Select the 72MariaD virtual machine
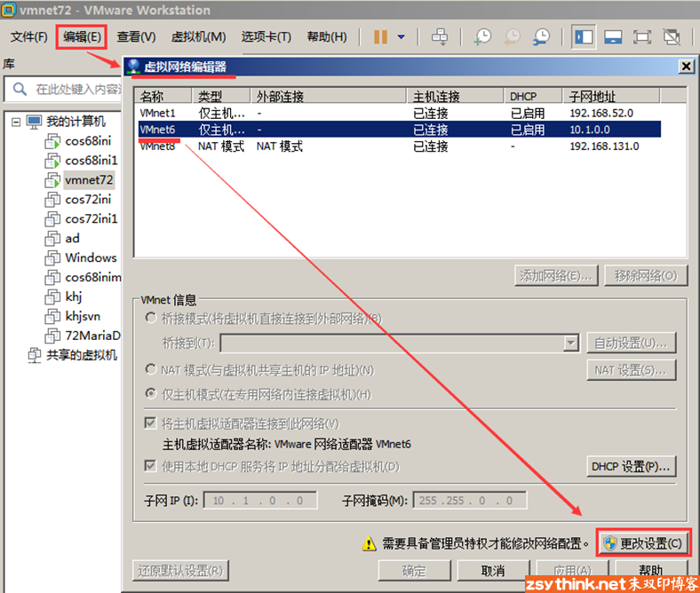Viewport: 700px width, 593px height. (x=92, y=336)
